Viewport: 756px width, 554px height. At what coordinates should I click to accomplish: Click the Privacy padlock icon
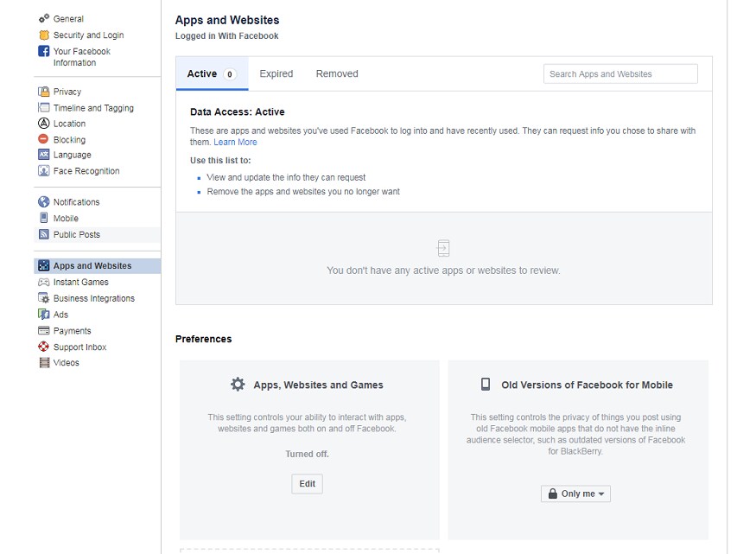click(x=44, y=92)
